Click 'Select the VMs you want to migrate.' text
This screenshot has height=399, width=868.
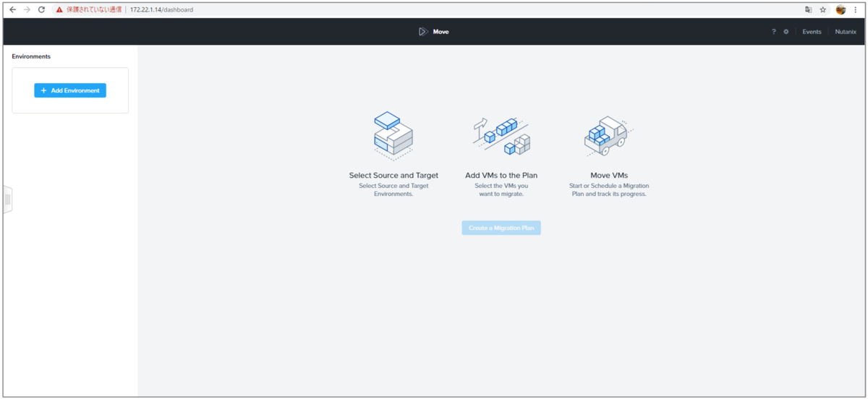click(x=501, y=190)
